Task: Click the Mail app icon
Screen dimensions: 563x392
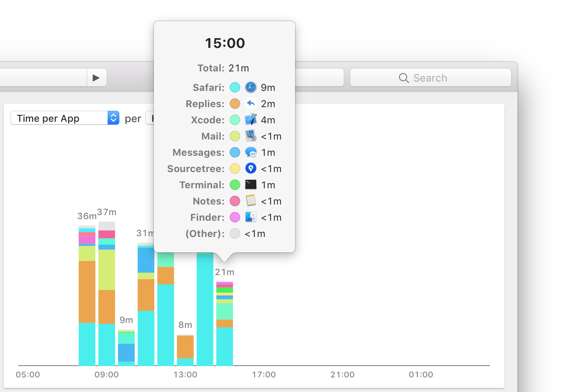Action: [x=251, y=136]
